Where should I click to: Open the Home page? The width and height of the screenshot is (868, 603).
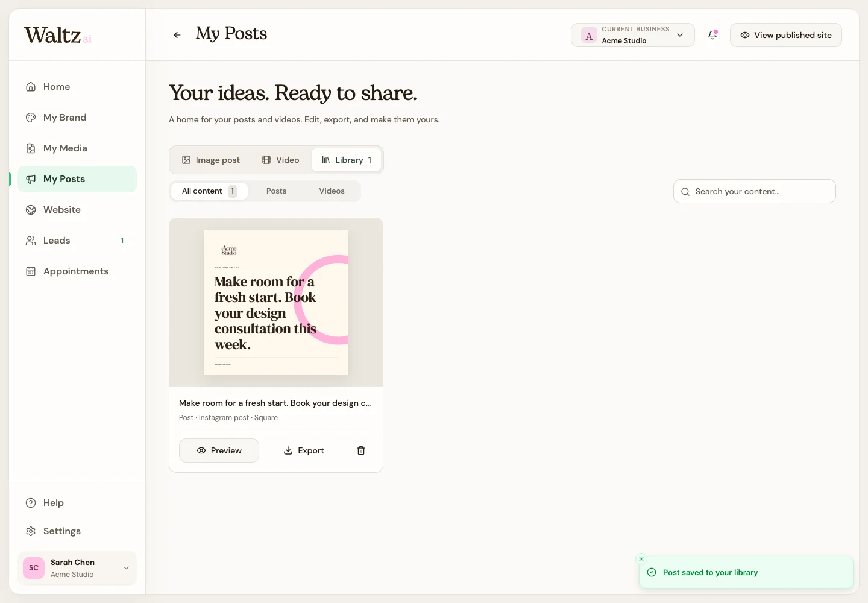tap(77, 87)
